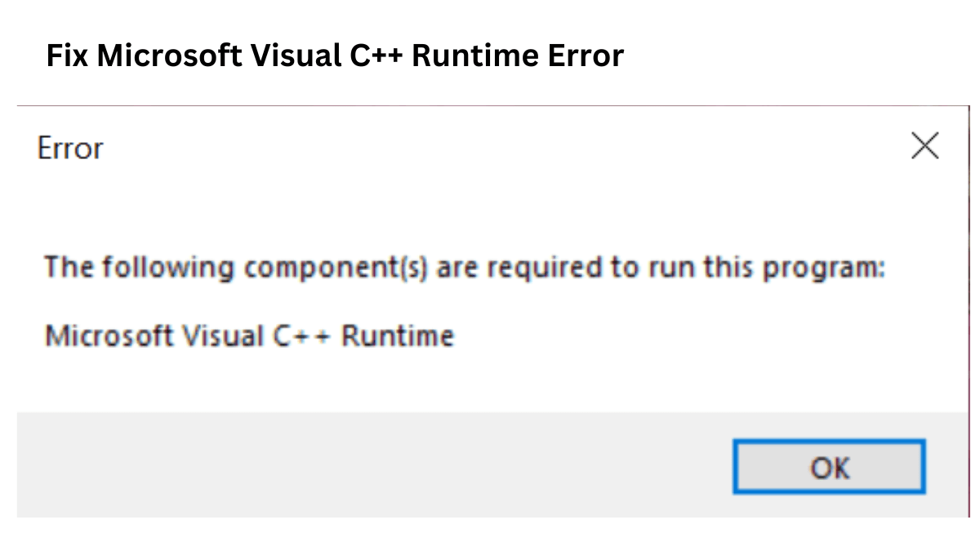Dismiss the missing component warning
980x551 pixels.
tap(829, 467)
